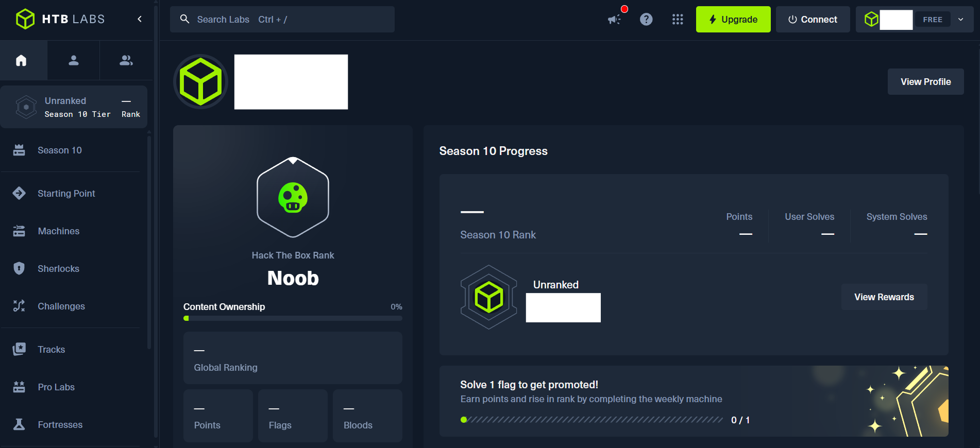Open the Global Ranking card

(x=293, y=358)
